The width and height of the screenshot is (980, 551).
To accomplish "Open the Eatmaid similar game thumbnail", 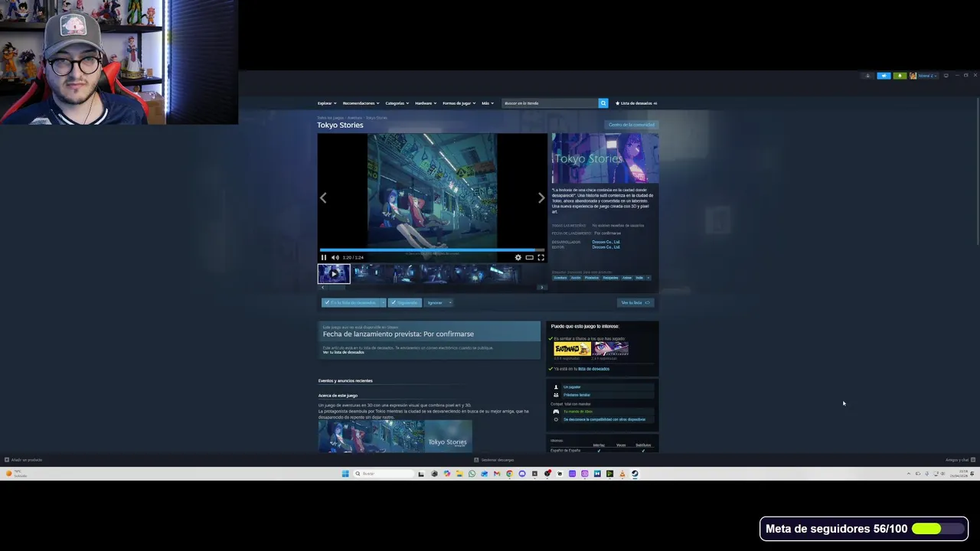I will [573, 349].
